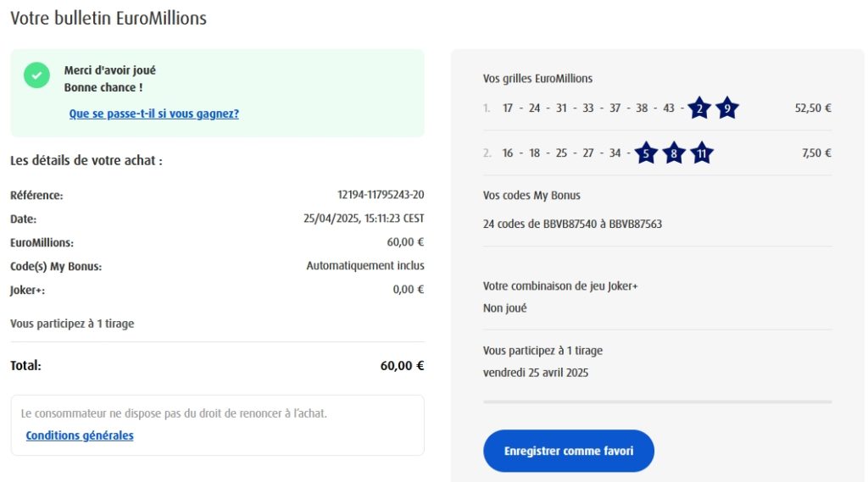
Task: Click the My Bonus codes range text
Action: click(x=572, y=224)
